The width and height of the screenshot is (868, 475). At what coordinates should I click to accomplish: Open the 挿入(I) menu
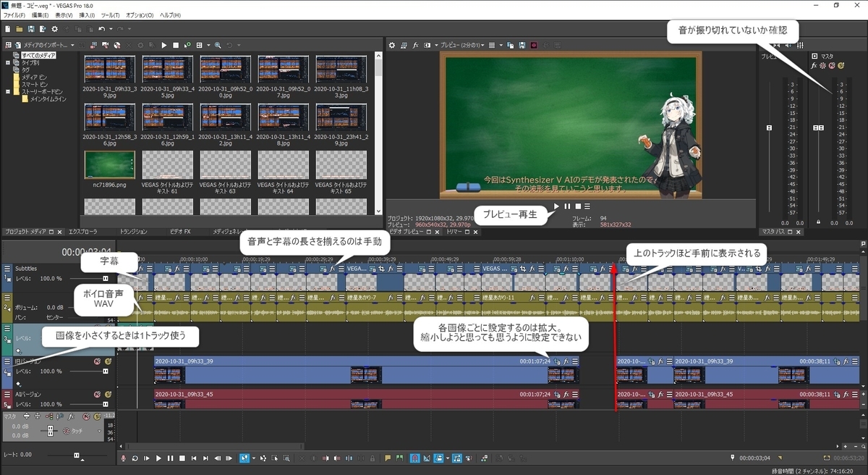tap(86, 15)
